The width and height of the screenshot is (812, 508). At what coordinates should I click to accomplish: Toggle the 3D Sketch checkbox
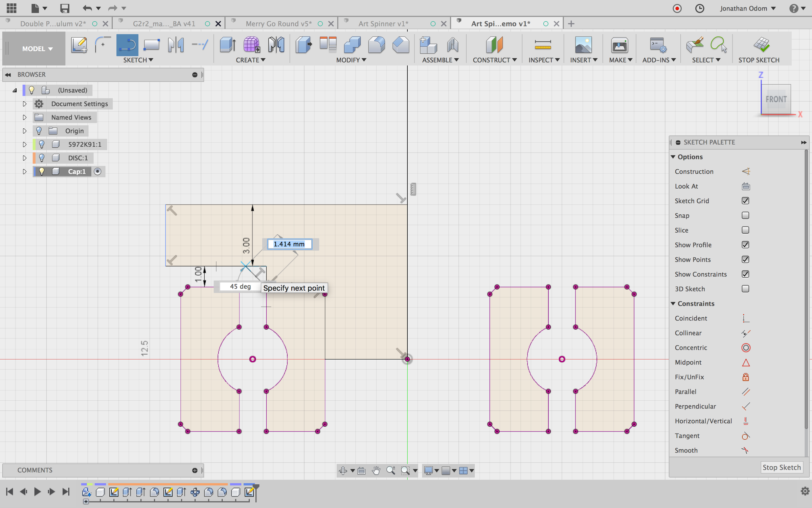pos(745,289)
